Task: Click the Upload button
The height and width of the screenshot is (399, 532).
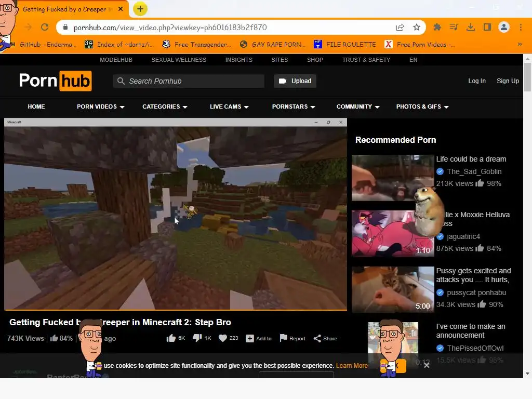Action: tap(295, 81)
